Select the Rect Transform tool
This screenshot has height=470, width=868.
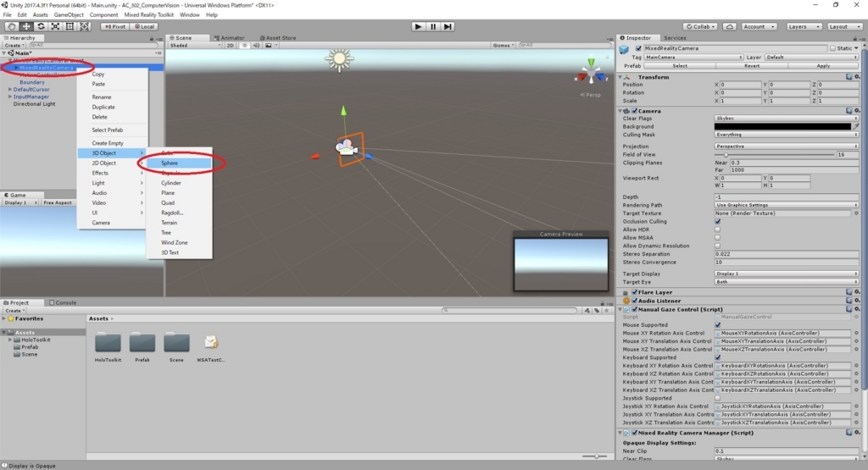(x=70, y=26)
